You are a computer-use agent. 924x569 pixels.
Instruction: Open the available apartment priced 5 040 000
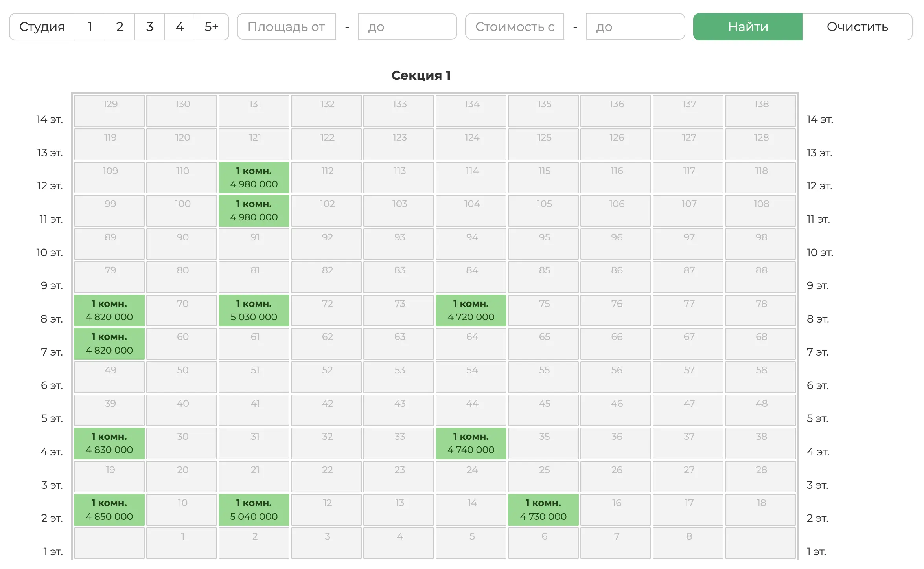click(254, 510)
